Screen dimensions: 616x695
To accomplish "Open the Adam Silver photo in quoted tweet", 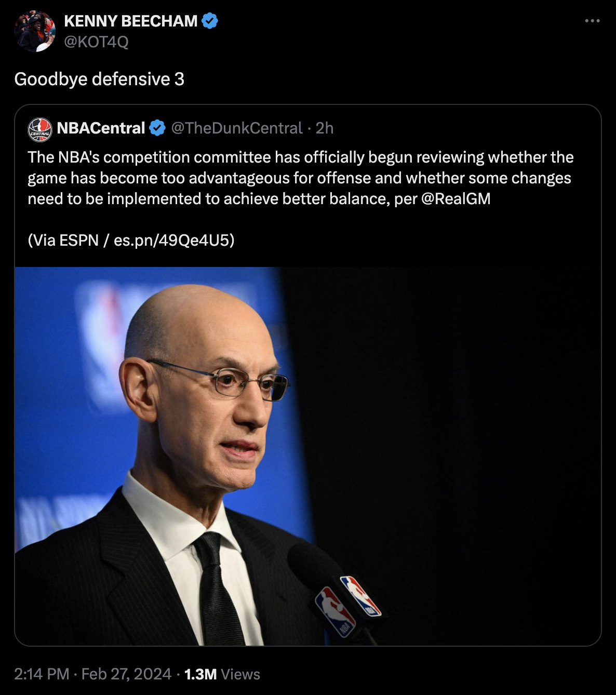I will [308, 456].
